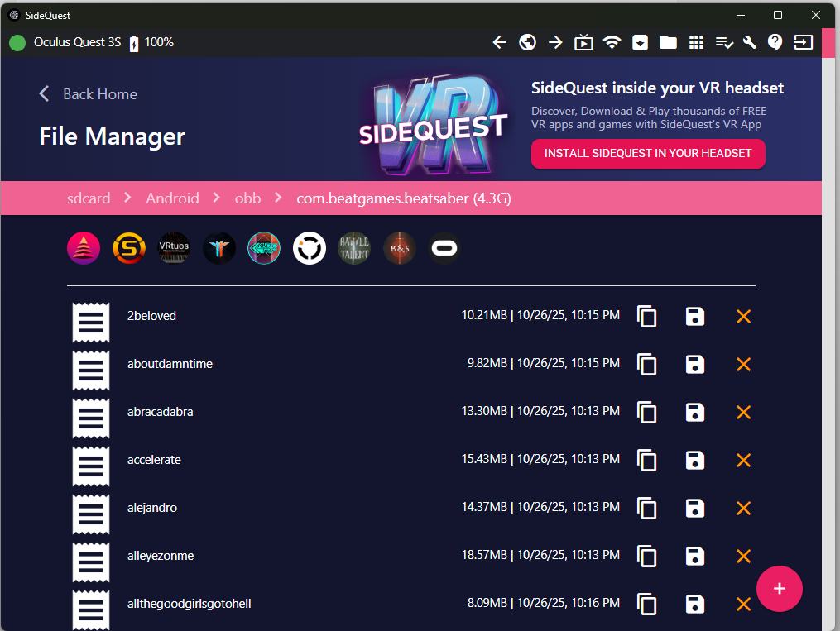
Task: Open the wireless connection Wi-Fi icon
Action: (x=612, y=42)
